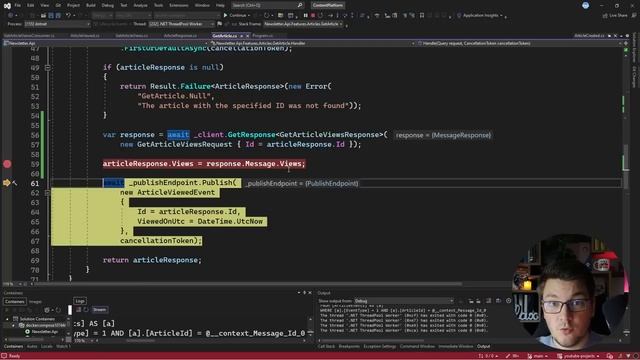Open the ArticleCreated.cs preview tab
This screenshot has width=640, height=360.
pos(589,36)
